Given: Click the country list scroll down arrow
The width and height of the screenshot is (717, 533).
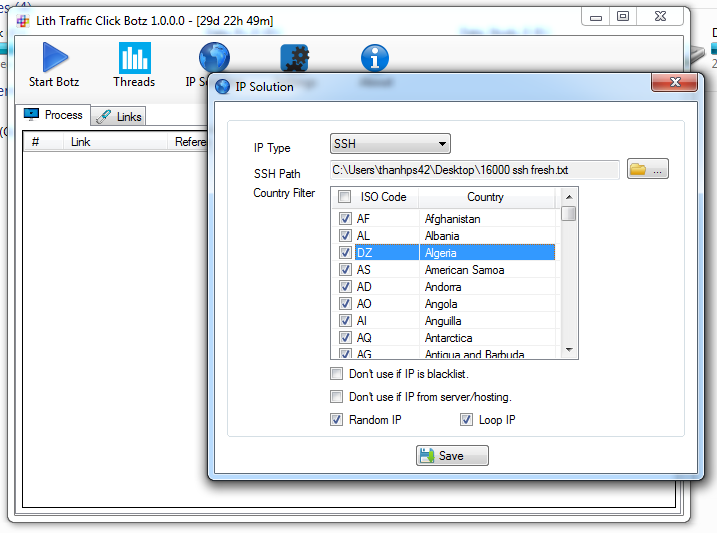Looking at the screenshot, I should [569, 350].
